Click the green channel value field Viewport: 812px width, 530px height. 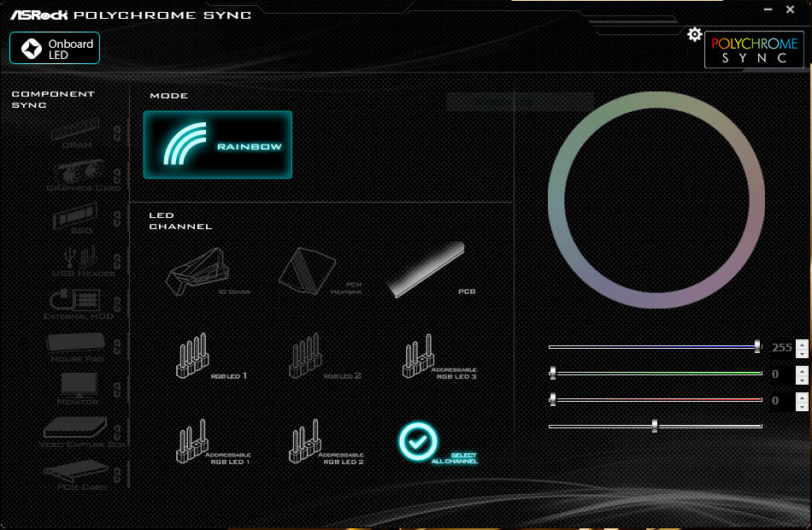(782, 374)
